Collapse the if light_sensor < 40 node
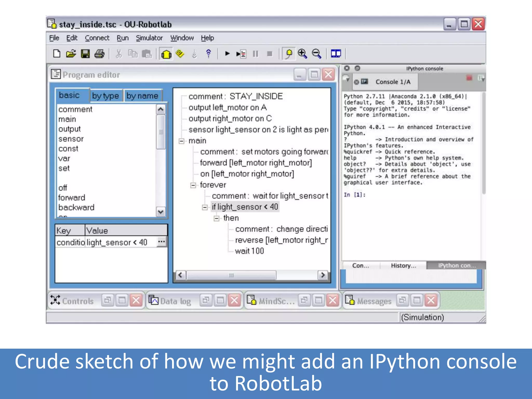Viewport: 532px width, 399px height. click(x=205, y=207)
